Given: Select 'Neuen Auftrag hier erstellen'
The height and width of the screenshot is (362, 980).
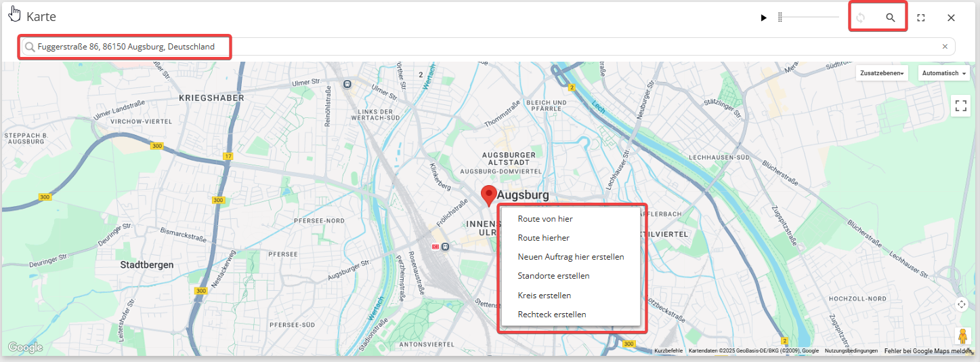Looking at the screenshot, I should 570,257.
